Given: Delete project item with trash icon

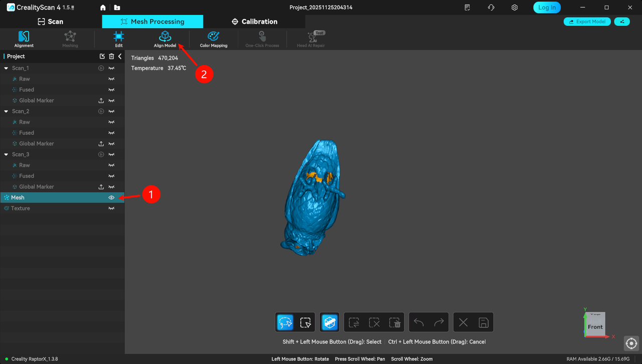Looking at the screenshot, I should [x=111, y=57].
